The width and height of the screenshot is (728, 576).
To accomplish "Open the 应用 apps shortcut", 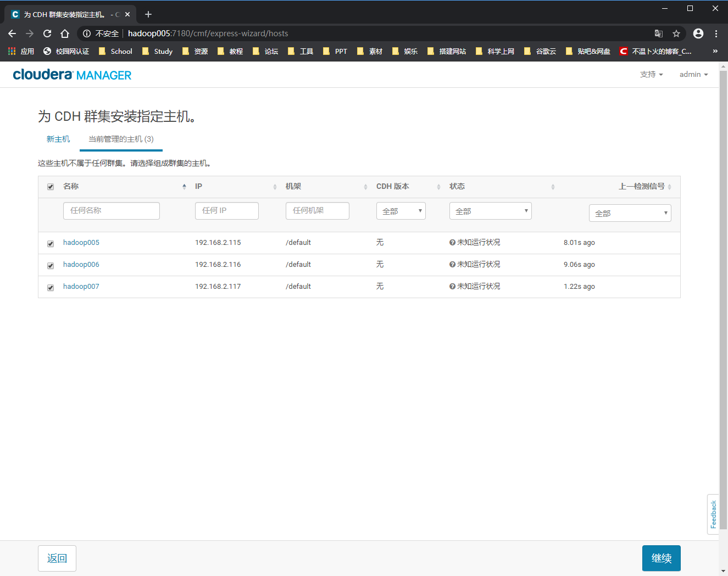I will (x=21, y=51).
